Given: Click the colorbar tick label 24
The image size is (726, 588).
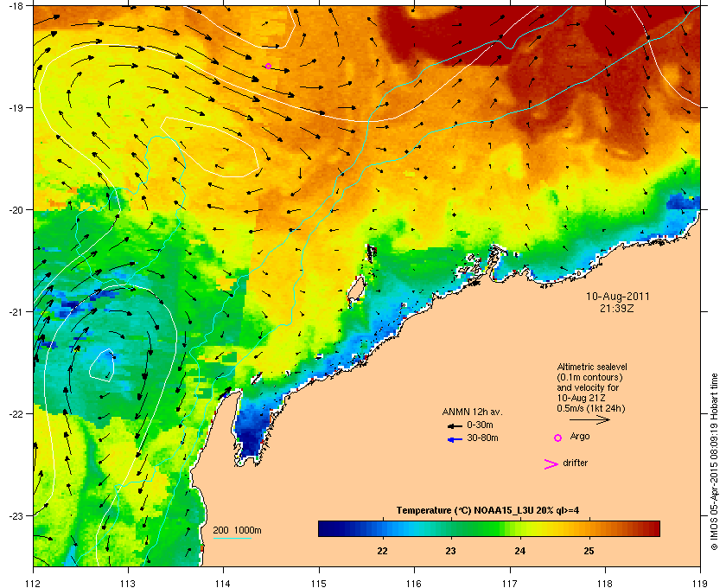Looking at the screenshot, I should click(x=520, y=551).
